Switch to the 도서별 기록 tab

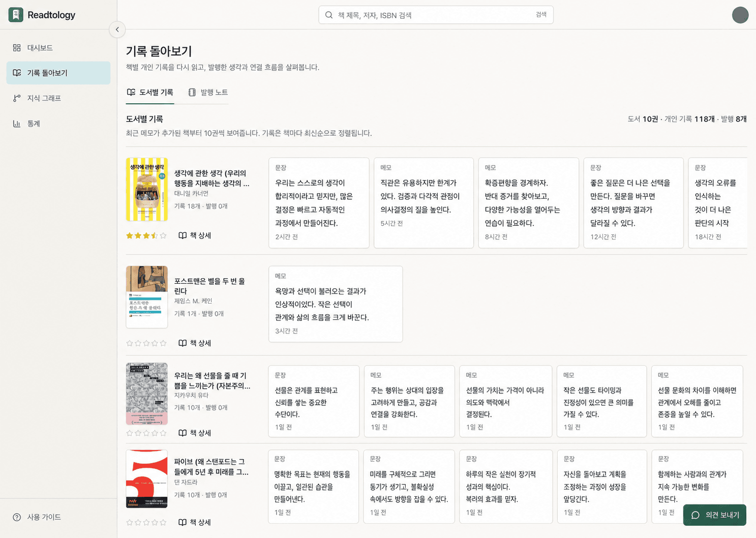click(150, 93)
